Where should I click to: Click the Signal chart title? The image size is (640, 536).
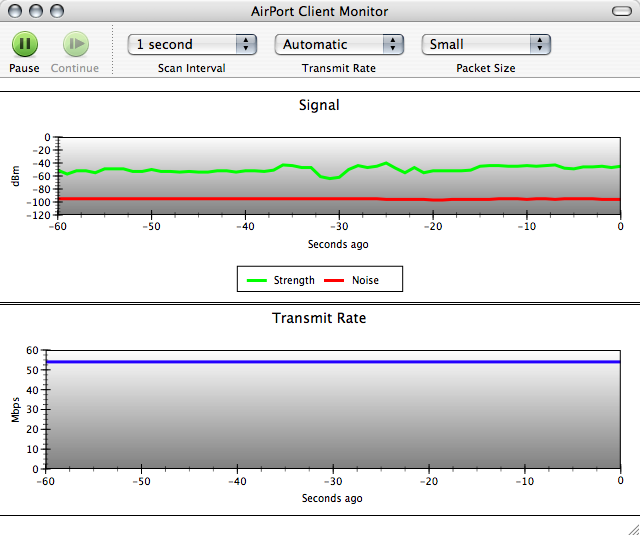point(319,105)
